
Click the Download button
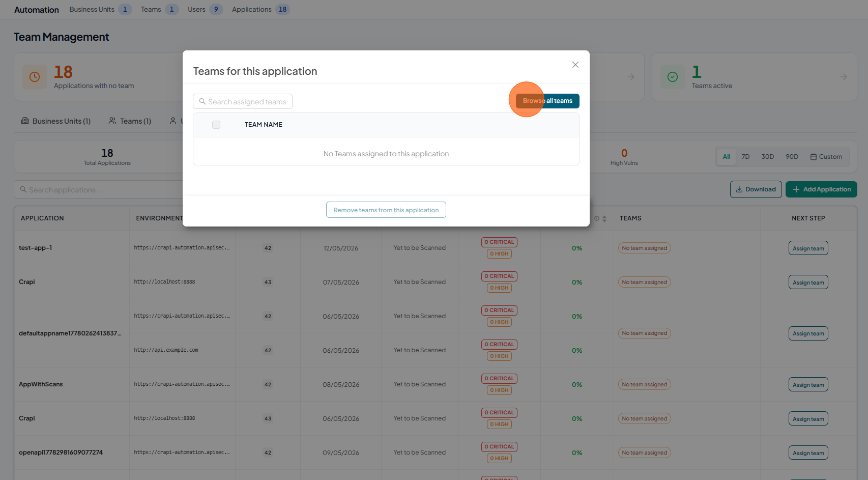click(x=756, y=189)
